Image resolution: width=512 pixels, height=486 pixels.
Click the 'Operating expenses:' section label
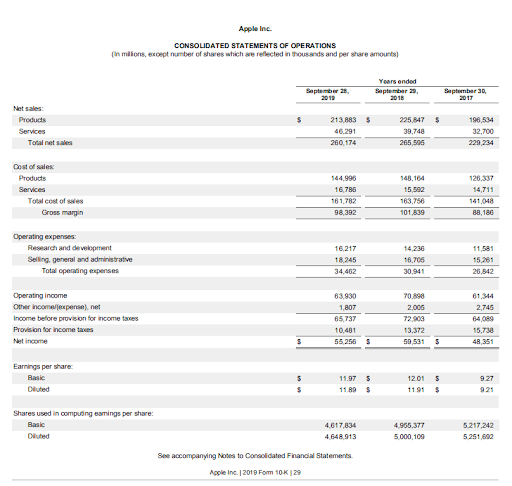click(45, 237)
